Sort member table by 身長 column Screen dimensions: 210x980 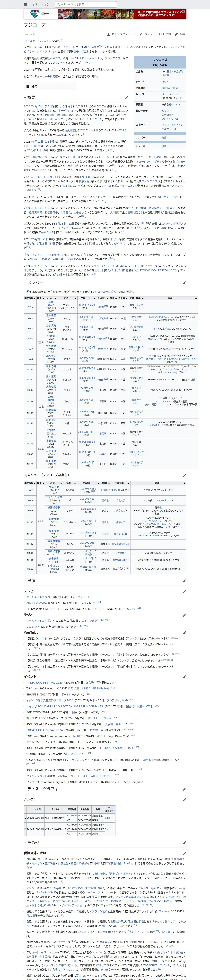[113, 298]
